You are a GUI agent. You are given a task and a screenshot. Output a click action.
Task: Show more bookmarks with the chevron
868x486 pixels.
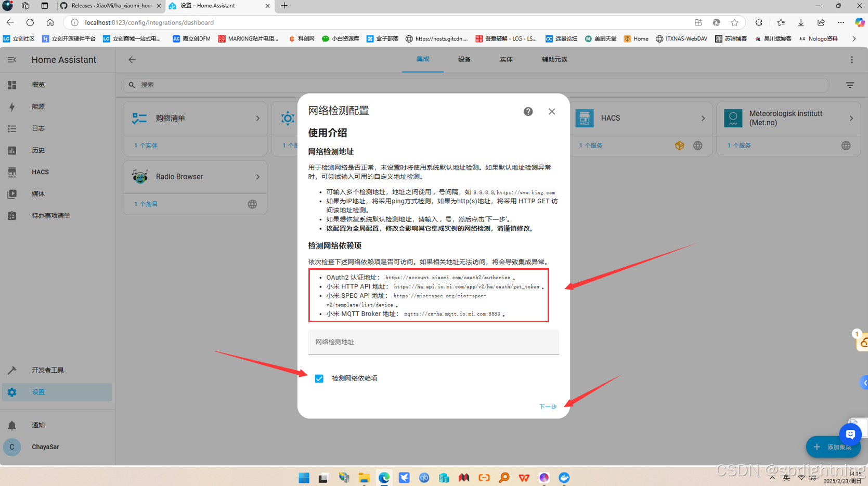pos(854,38)
